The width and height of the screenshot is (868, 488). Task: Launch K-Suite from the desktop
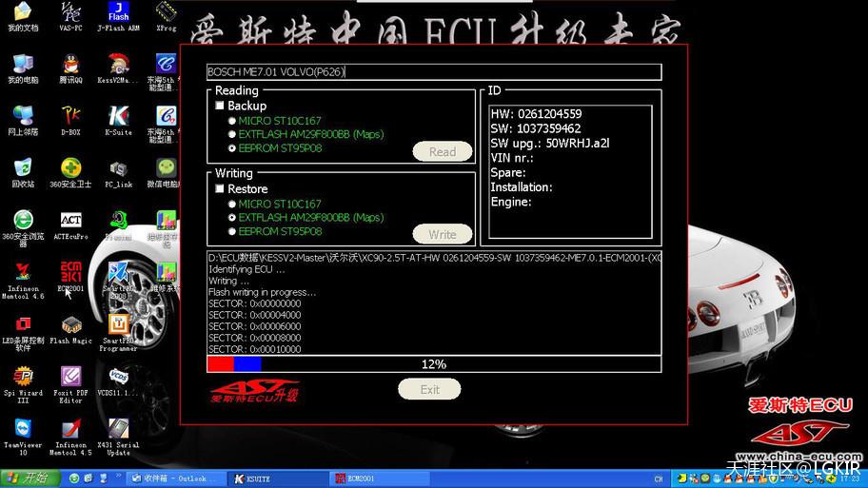coord(118,121)
